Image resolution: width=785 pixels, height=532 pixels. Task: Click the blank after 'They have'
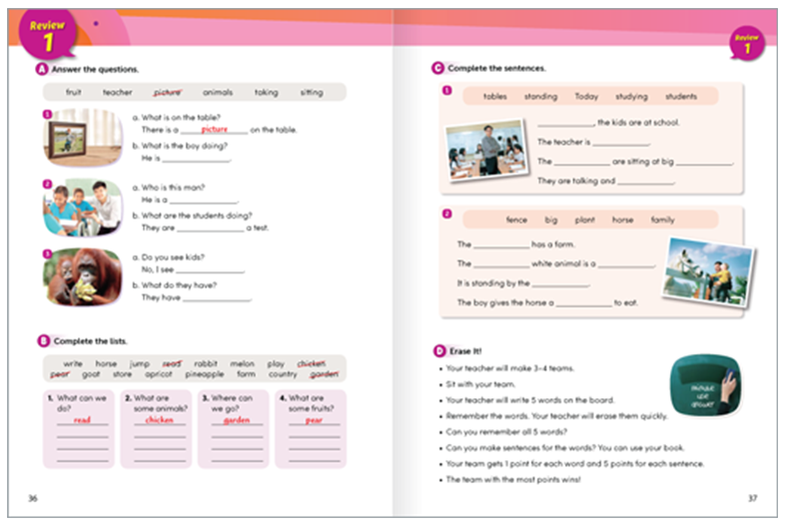click(217, 297)
